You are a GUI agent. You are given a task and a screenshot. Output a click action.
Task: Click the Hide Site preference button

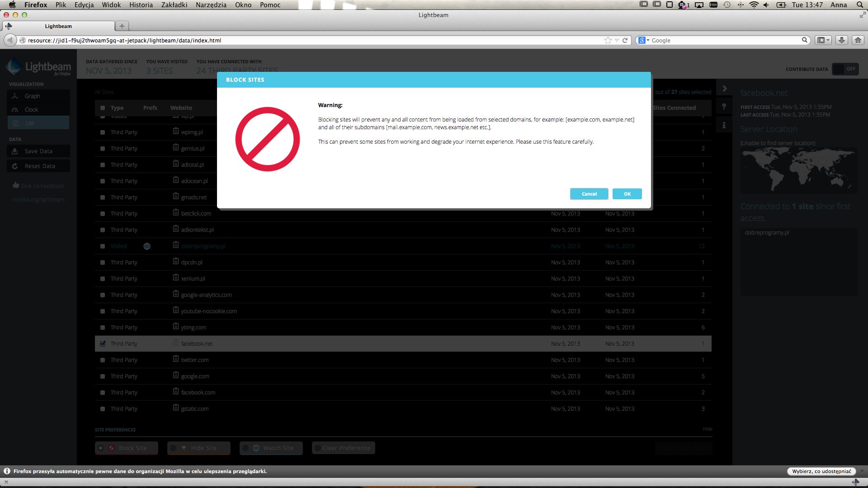click(199, 448)
